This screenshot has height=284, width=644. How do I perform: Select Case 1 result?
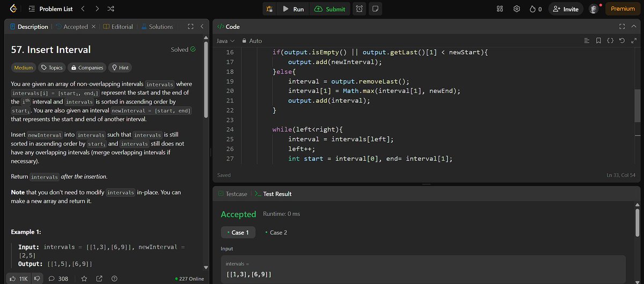(238, 232)
